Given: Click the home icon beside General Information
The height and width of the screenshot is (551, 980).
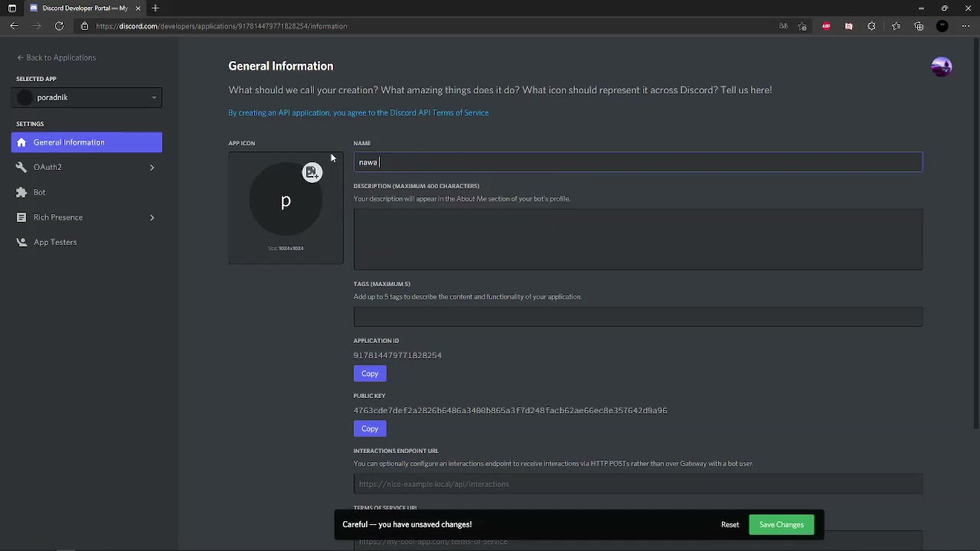Looking at the screenshot, I should coord(21,142).
